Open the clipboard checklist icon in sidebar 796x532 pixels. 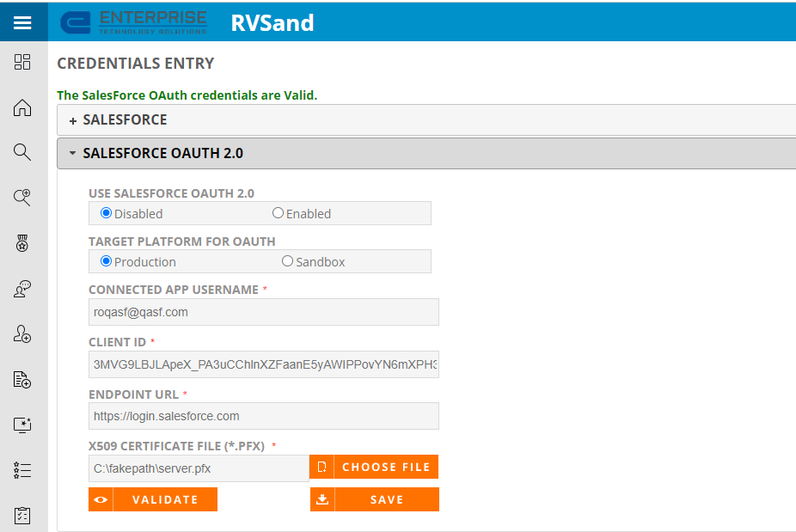click(x=22, y=516)
